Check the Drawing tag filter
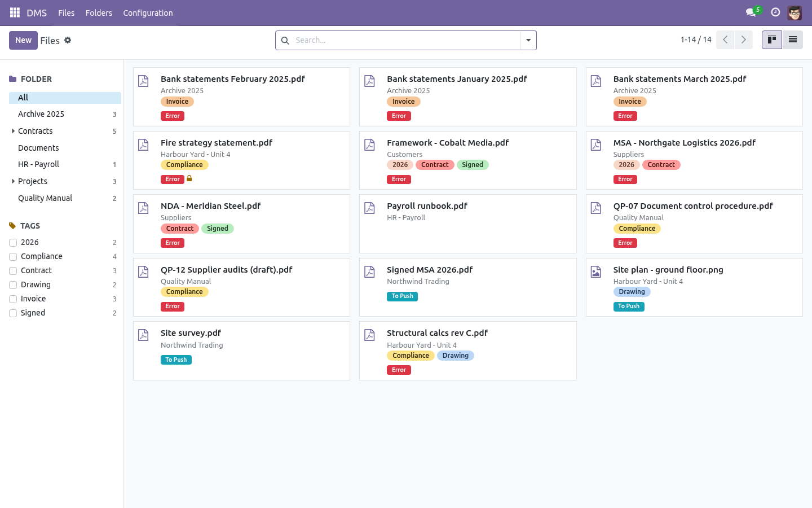Screen dimensions: 812x508 pyautogui.click(x=13, y=285)
